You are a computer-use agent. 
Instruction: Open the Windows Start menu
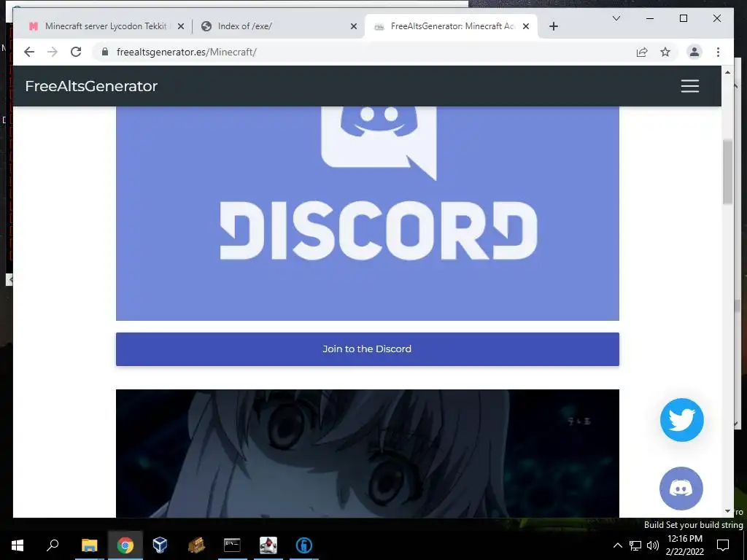(18, 545)
